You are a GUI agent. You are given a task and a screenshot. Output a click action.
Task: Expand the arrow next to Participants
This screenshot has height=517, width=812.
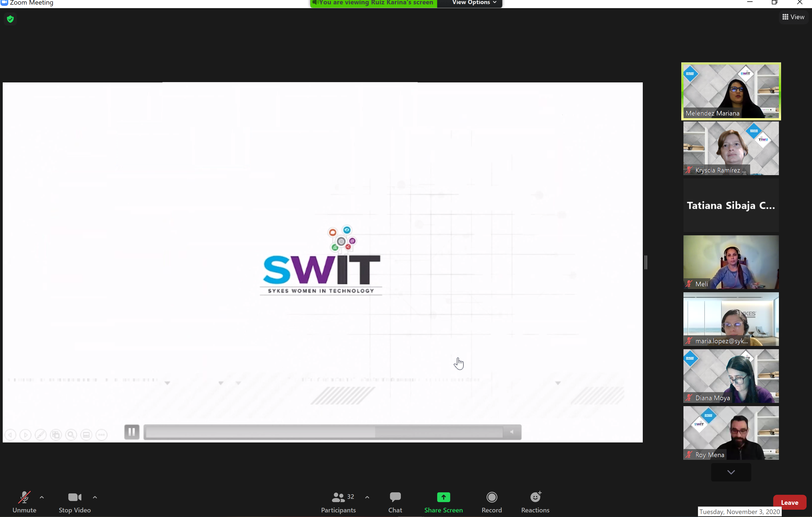click(x=367, y=497)
